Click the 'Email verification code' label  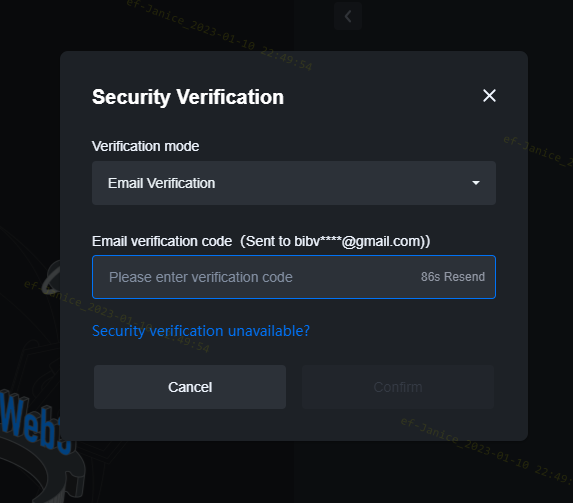pos(162,241)
